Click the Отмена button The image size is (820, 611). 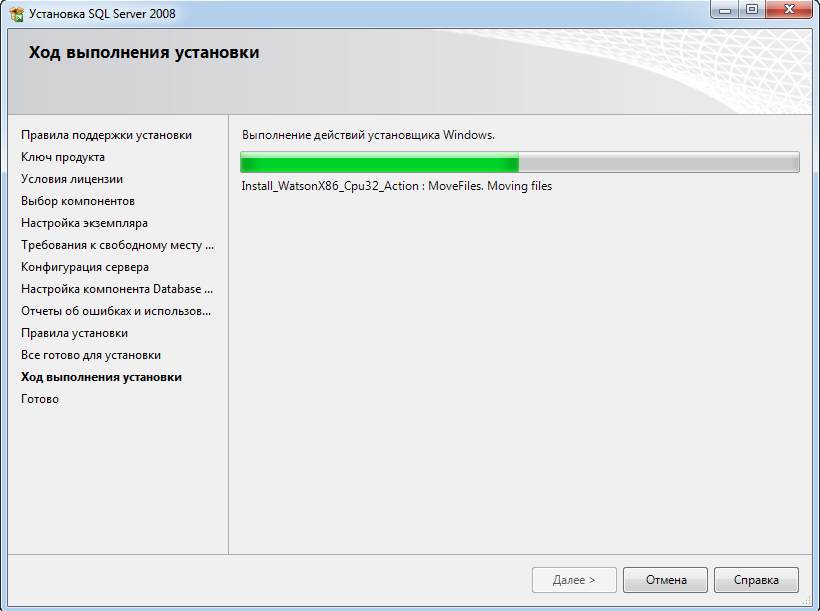click(x=665, y=580)
